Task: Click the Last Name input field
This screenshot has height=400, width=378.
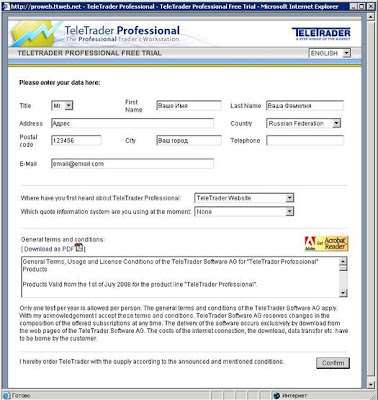Action: click(305, 106)
